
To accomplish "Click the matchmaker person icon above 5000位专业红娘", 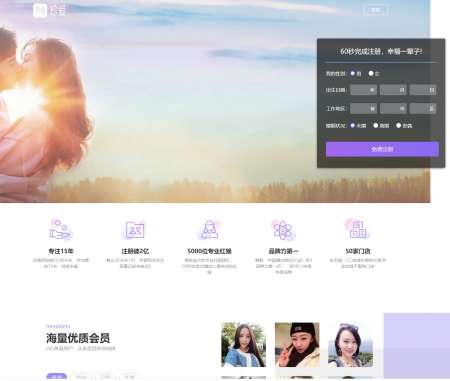I will click(209, 230).
